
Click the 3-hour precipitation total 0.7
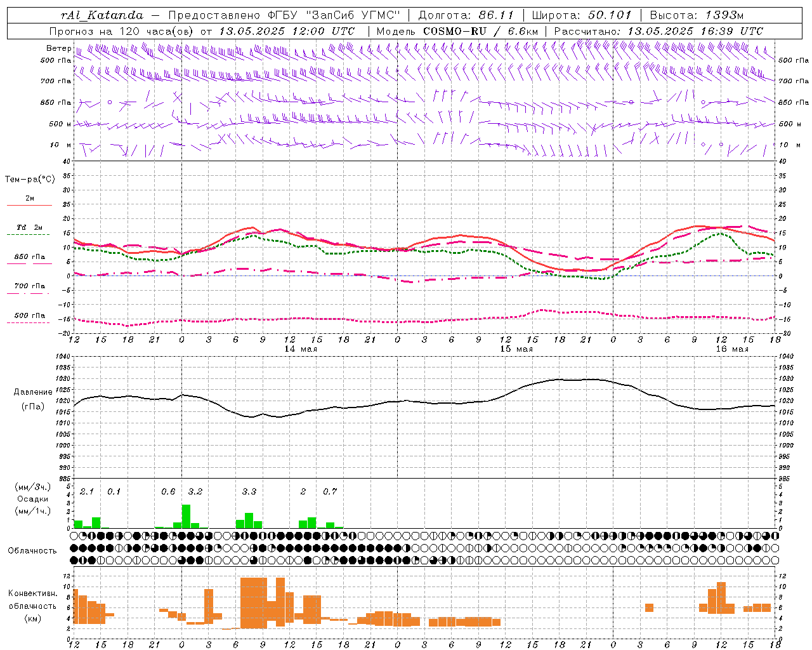[330, 492]
